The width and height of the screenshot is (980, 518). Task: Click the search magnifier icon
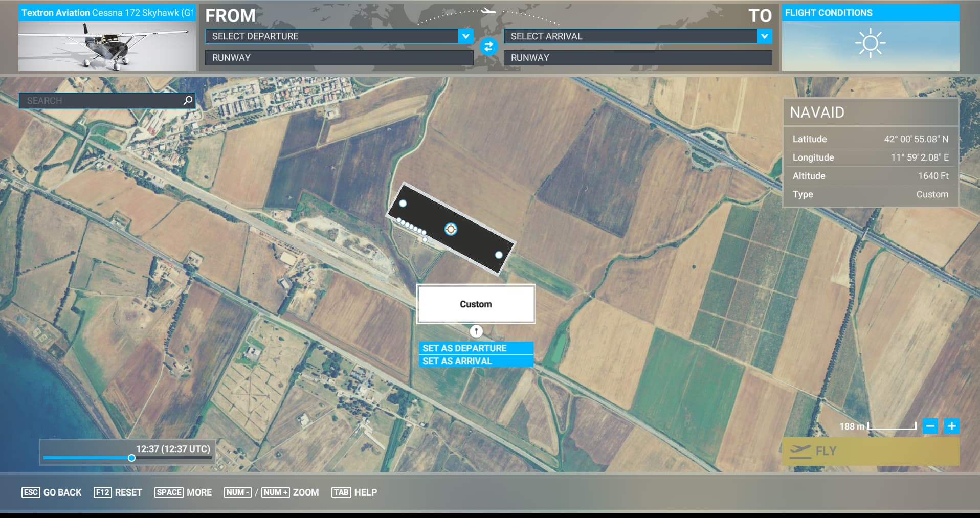[x=188, y=101]
